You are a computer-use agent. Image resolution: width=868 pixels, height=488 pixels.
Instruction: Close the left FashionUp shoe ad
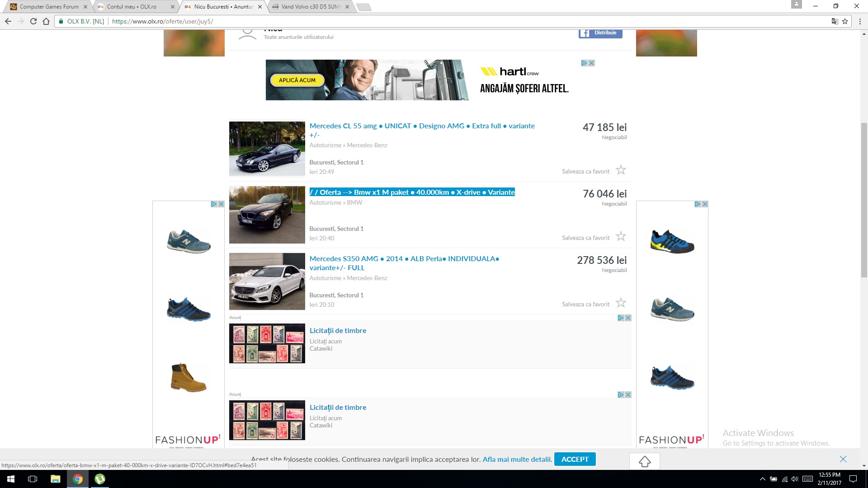pyautogui.click(x=221, y=204)
